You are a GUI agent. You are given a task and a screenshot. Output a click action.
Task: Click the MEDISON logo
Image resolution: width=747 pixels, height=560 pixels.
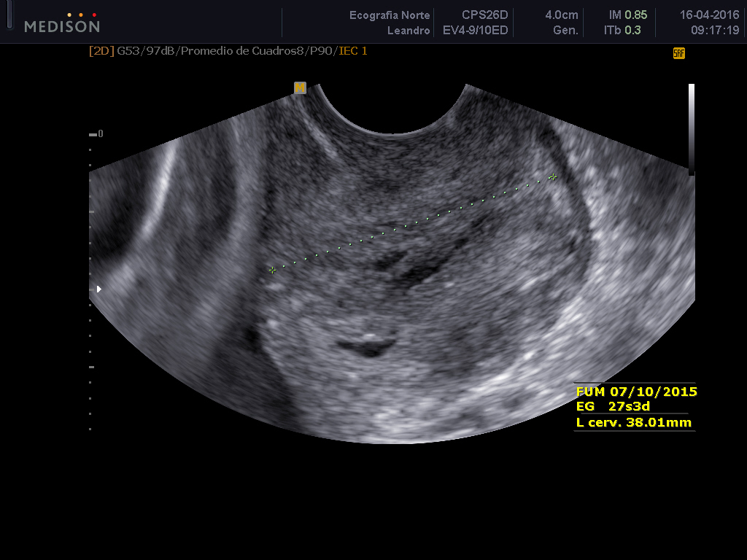pos(63,23)
